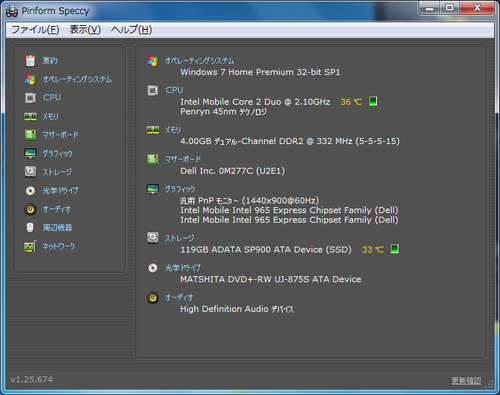Click the Windows 7 Home Premium 32-bit SP1 text
This screenshot has height=395, width=500.
click(260, 72)
